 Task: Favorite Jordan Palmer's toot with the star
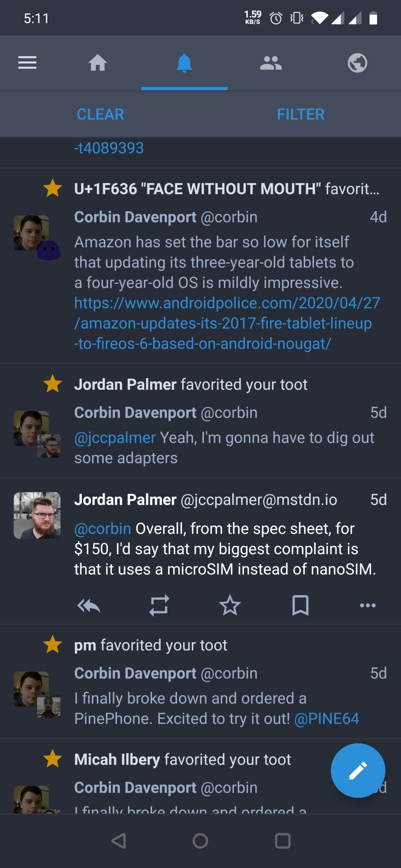[x=229, y=607]
